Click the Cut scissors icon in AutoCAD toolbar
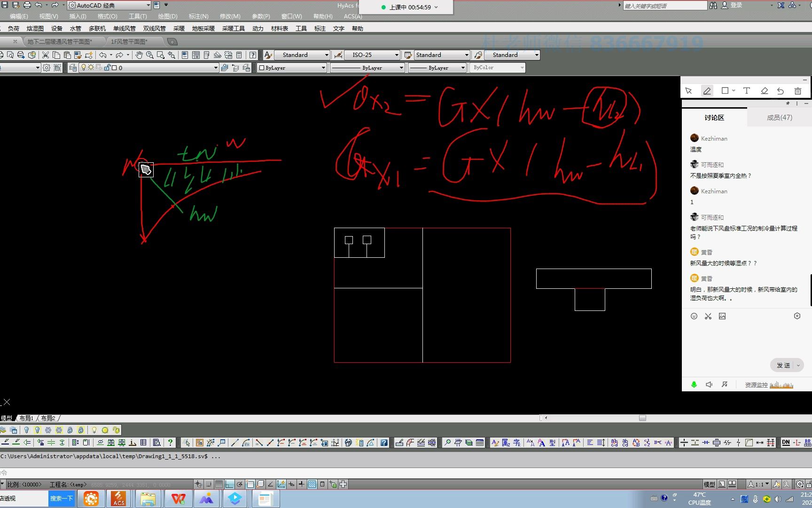Image resolution: width=812 pixels, height=508 pixels. coord(46,55)
